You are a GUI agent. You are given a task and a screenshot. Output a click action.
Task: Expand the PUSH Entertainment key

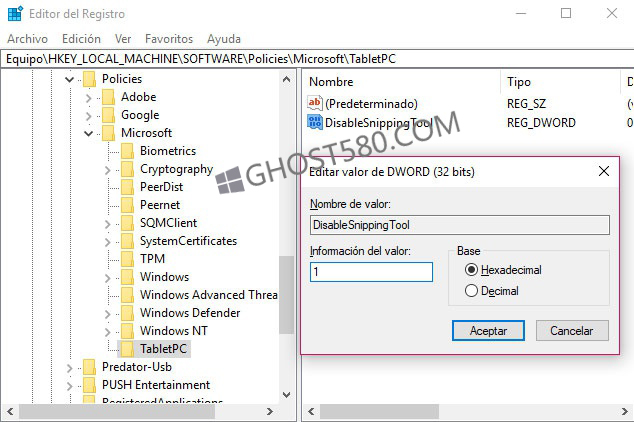coord(70,386)
